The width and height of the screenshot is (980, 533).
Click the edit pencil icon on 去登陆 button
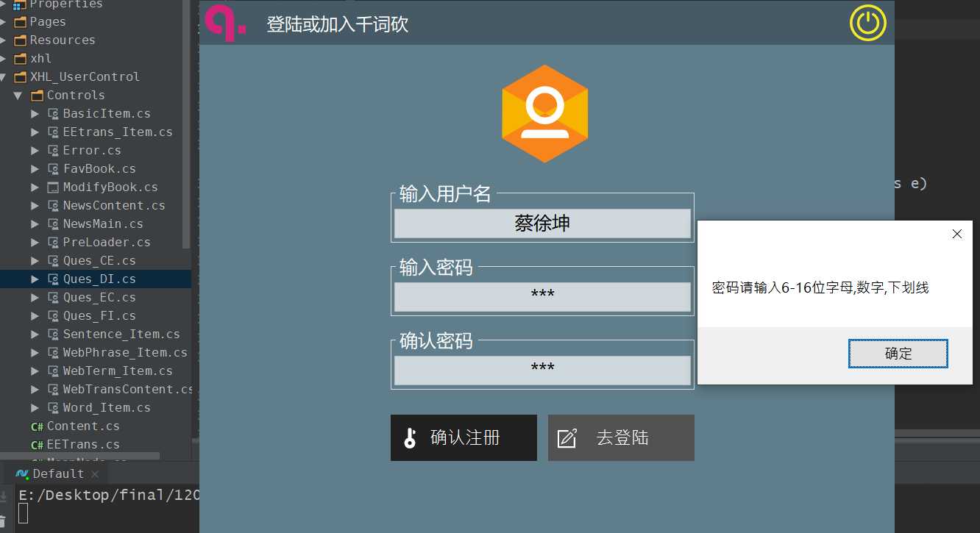click(567, 438)
